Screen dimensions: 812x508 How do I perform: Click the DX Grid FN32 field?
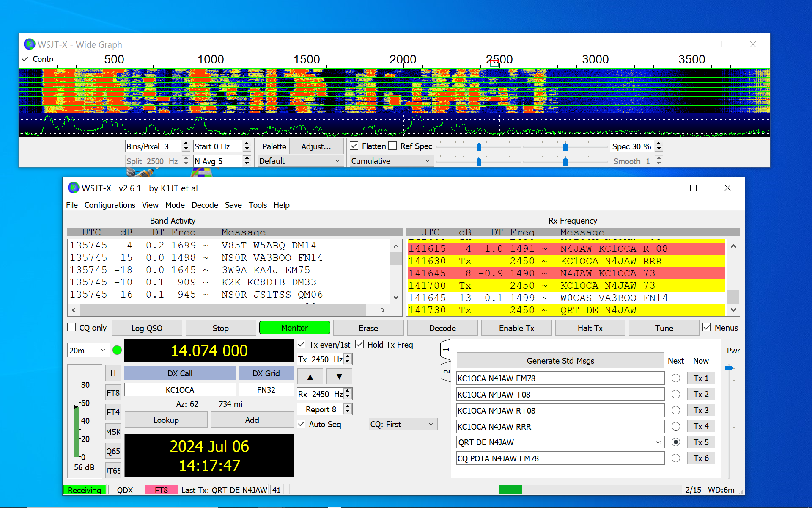coord(266,389)
